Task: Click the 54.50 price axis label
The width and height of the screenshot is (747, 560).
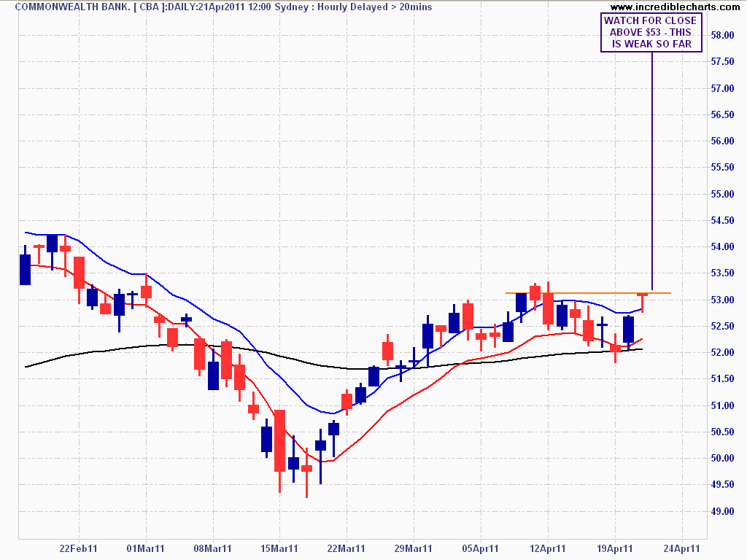Action: [722, 220]
